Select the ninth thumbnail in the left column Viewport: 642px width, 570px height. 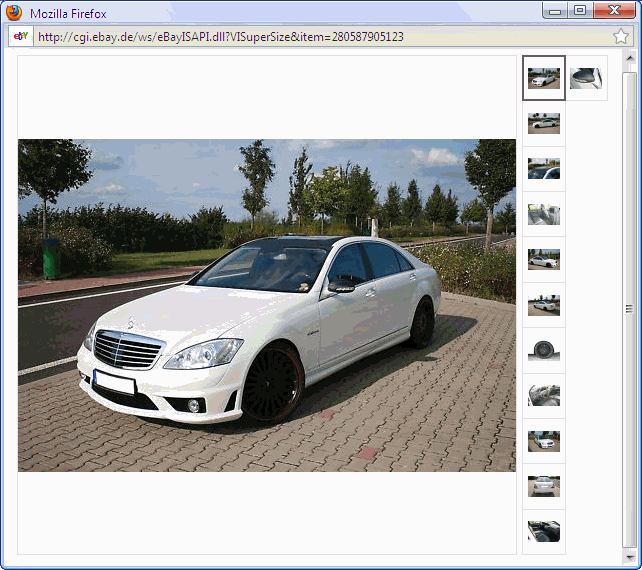click(544, 441)
